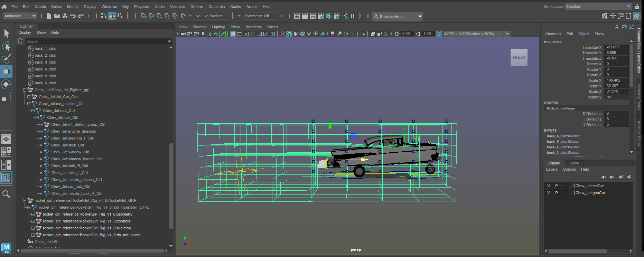Activate the Lasso selection tool

pyautogui.click(x=6, y=46)
